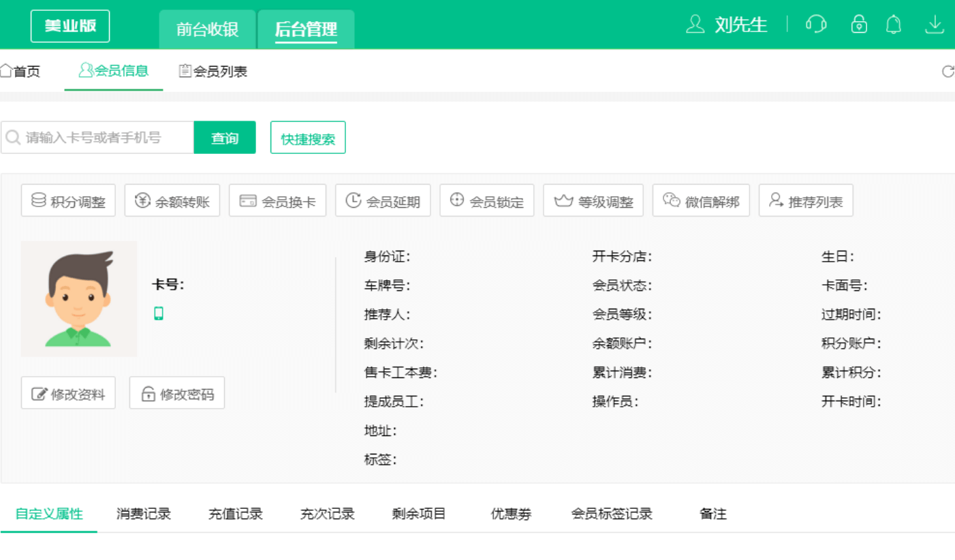This screenshot has width=955, height=560.
Task: Click the card number search input field
Action: click(95, 137)
